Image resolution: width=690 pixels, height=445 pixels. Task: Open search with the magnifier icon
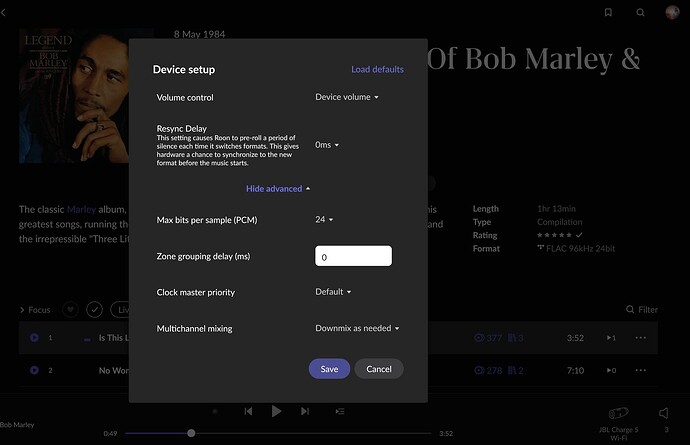(640, 12)
